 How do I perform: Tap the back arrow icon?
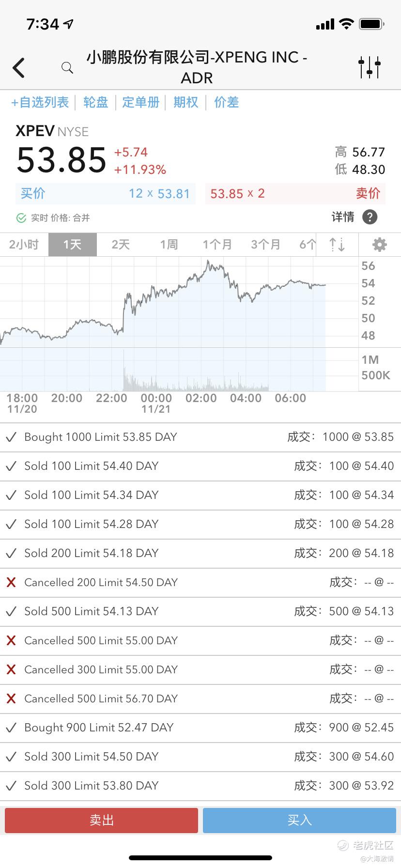[19, 68]
